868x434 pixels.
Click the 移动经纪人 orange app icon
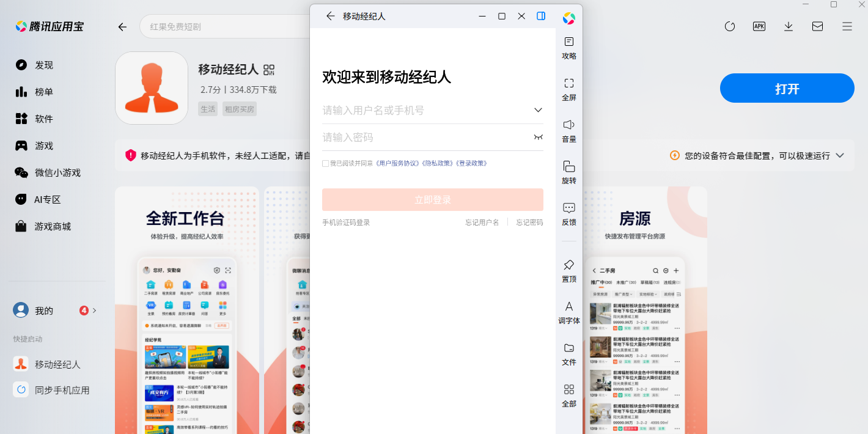152,88
